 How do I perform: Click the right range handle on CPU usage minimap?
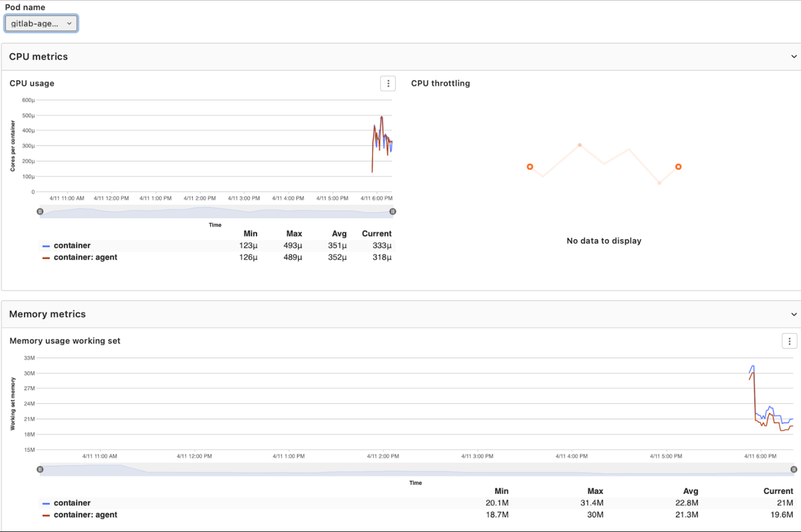392,211
